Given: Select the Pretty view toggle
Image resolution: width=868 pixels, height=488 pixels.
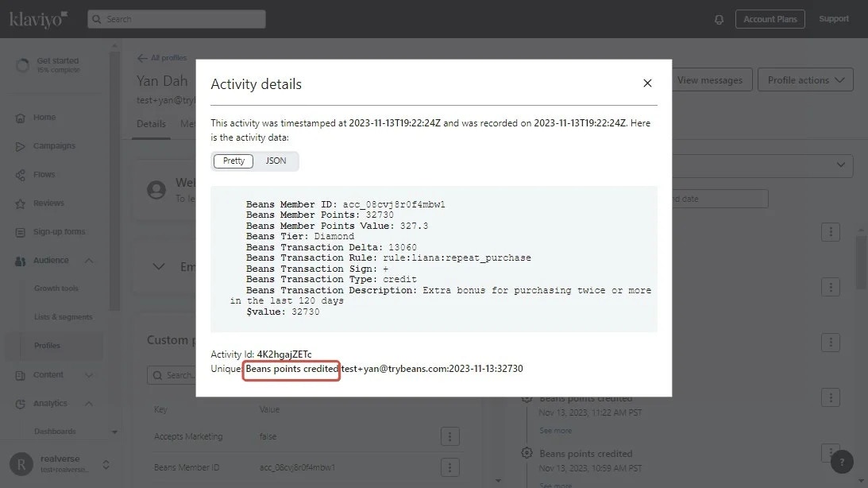Looking at the screenshot, I should pyautogui.click(x=233, y=161).
